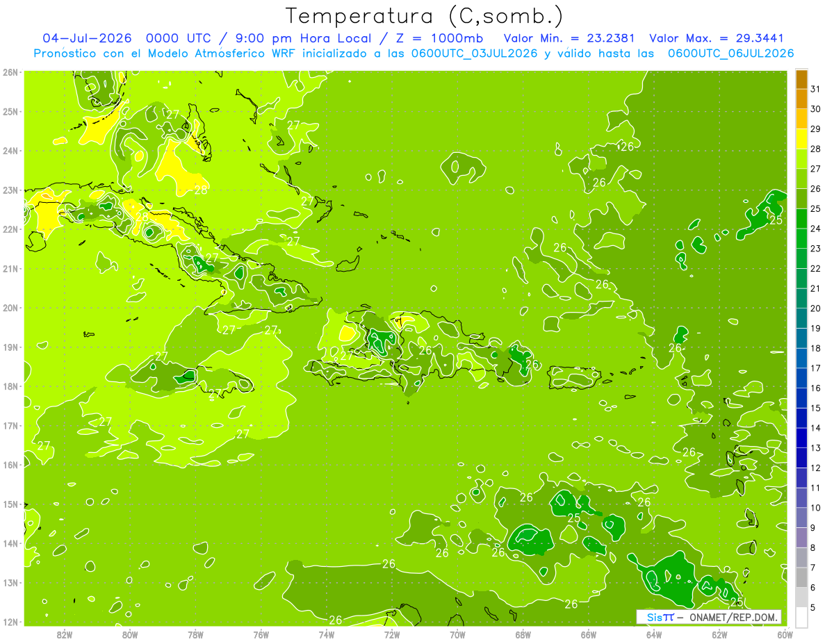Image resolution: width=834 pixels, height=644 pixels.
Task: Click the '19N' latitude axis label
Action: pyautogui.click(x=10, y=347)
